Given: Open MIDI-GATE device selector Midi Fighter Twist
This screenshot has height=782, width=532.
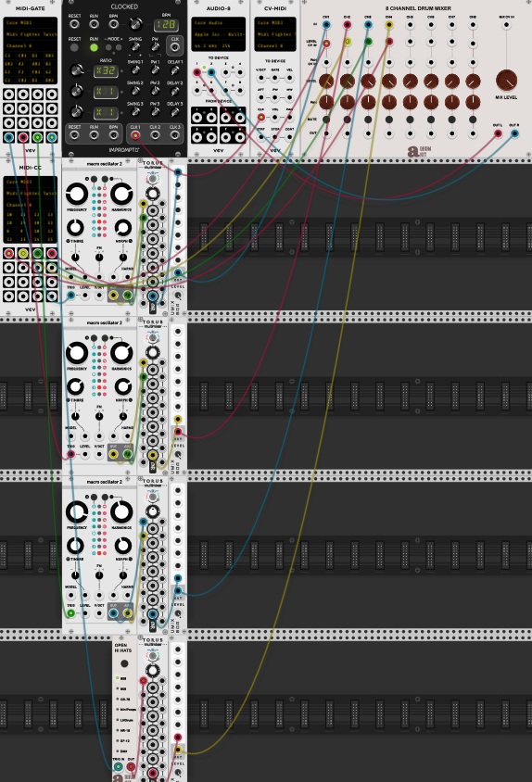Looking at the screenshot, I should 31,34.
